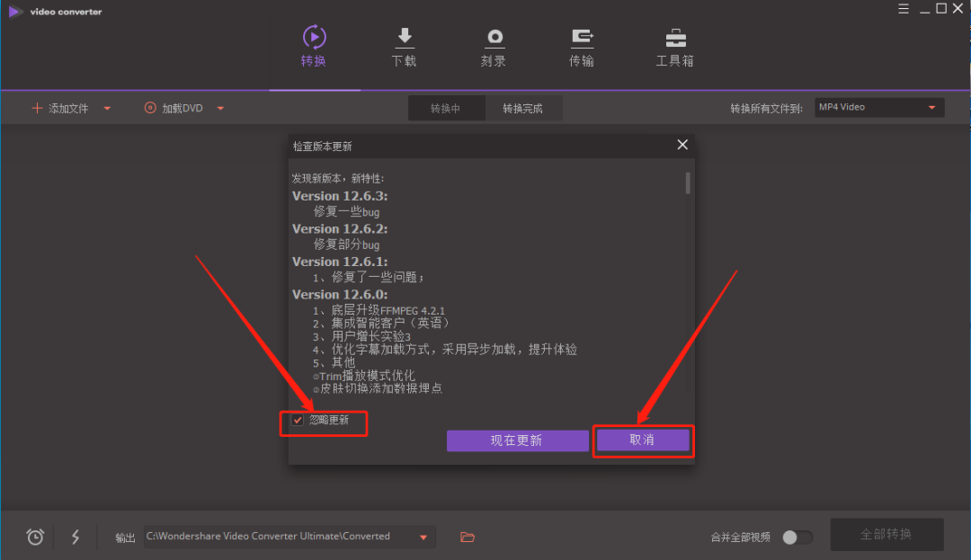Toggle the 合并全部视频 switch
The height and width of the screenshot is (560, 971).
pyautogui.click(x=797, y=538)
